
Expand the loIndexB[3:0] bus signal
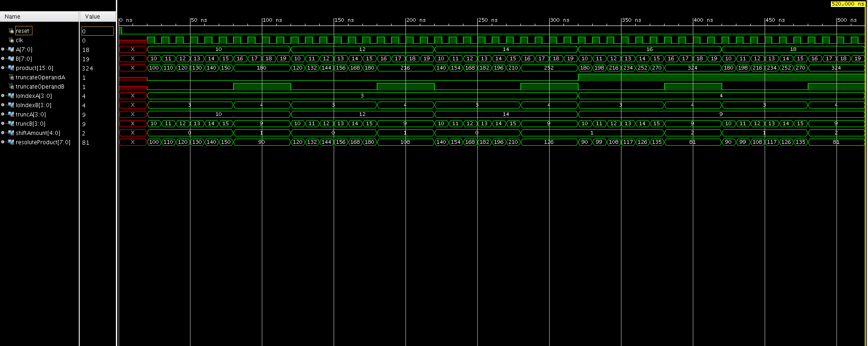coord(3,105)
